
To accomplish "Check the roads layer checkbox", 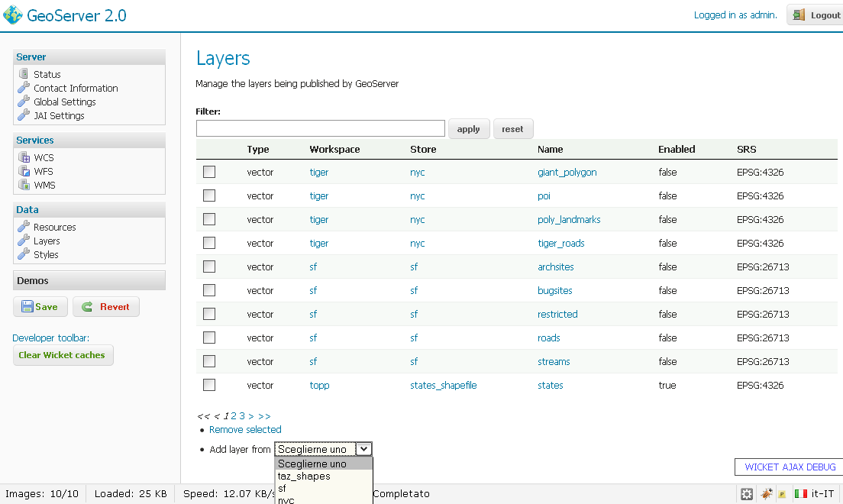I will [209, 338].
